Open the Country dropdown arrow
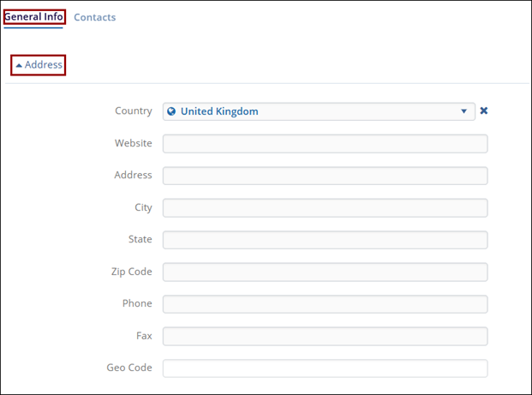 464,111
